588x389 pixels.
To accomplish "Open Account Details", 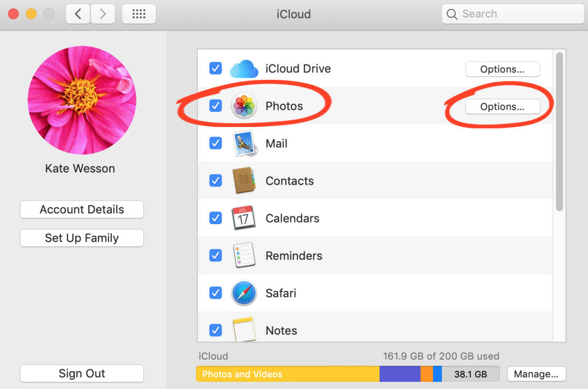I will [82, 209].
